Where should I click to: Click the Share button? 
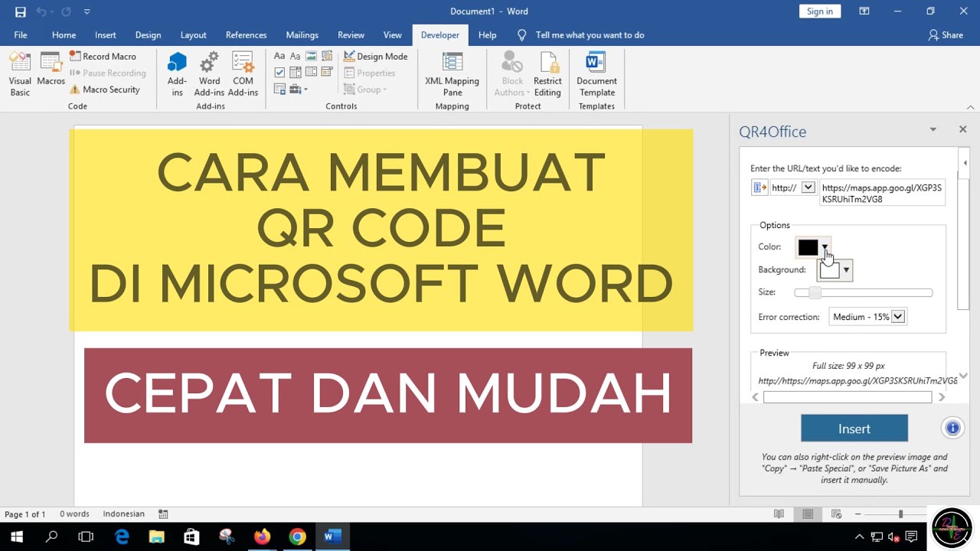pyautogui.click(x=946, y=35)
